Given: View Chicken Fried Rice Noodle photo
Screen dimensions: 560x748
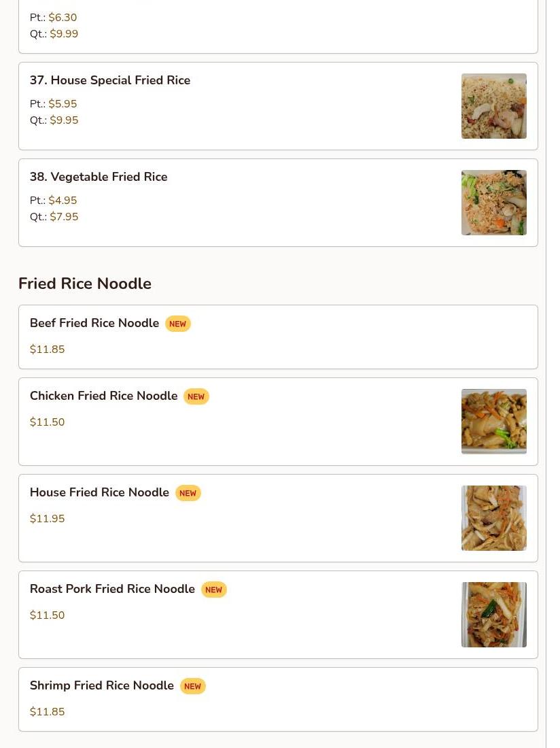Looking at the screenshot, I should click(x=493, y=422).
